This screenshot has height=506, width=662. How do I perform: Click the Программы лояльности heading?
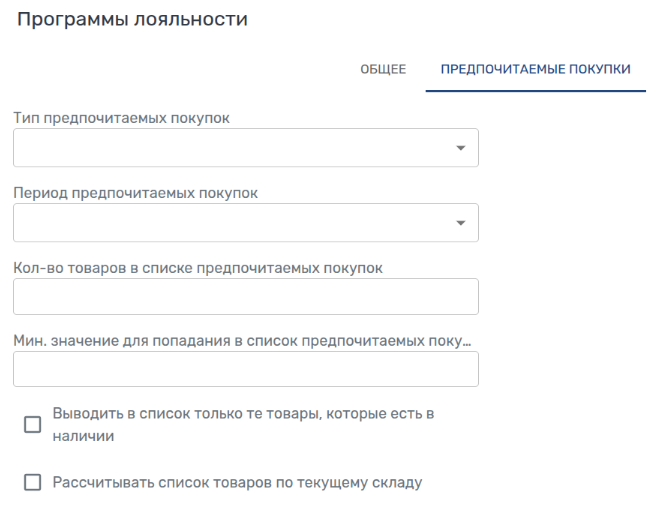tap(132, 20)
